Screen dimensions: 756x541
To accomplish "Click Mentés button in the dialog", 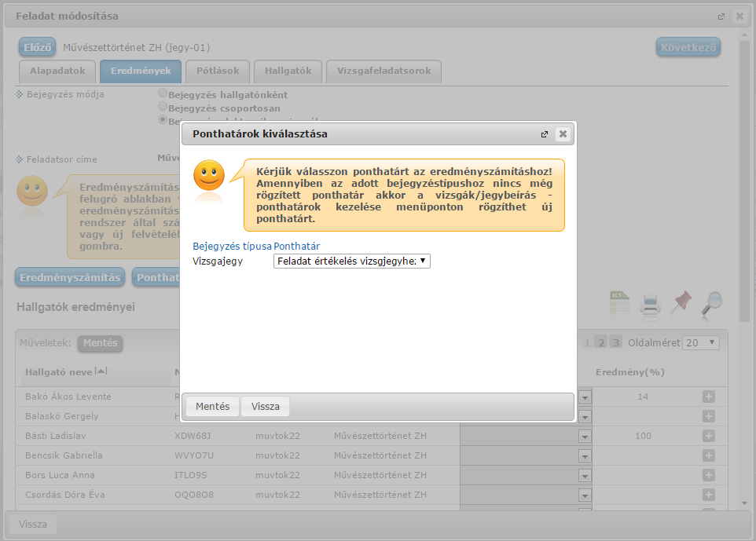I will coord(213,406).
